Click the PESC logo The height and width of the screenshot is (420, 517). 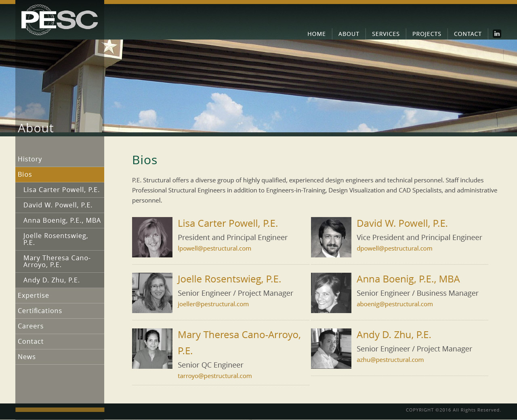pyautogui.click(x=60, y=20)
